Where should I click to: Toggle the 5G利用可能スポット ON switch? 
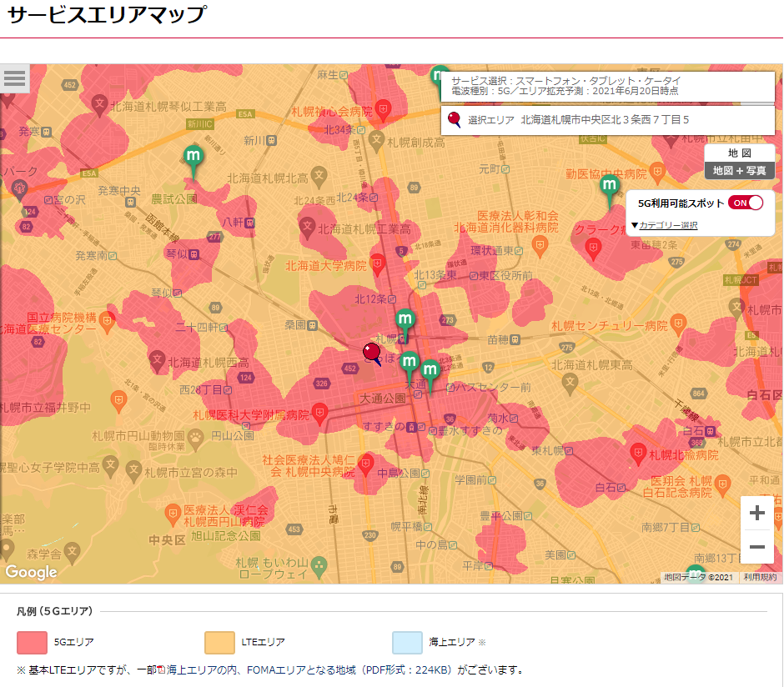click(746, 203)
